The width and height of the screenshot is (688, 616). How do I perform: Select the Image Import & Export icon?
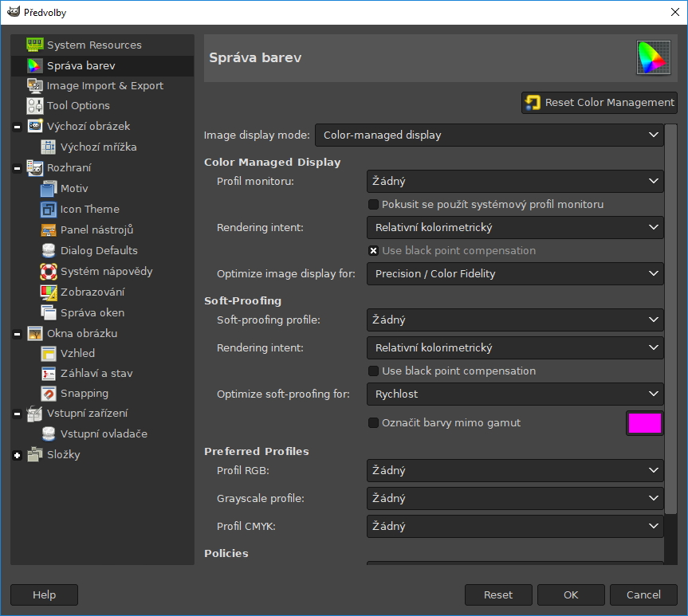pyautogui.click(x=34, y=85)
